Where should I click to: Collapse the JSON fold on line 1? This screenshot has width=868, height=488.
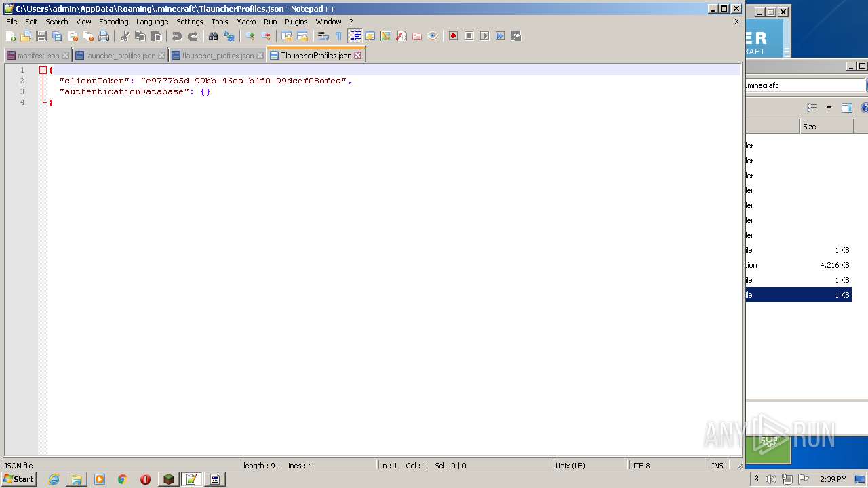43,70
